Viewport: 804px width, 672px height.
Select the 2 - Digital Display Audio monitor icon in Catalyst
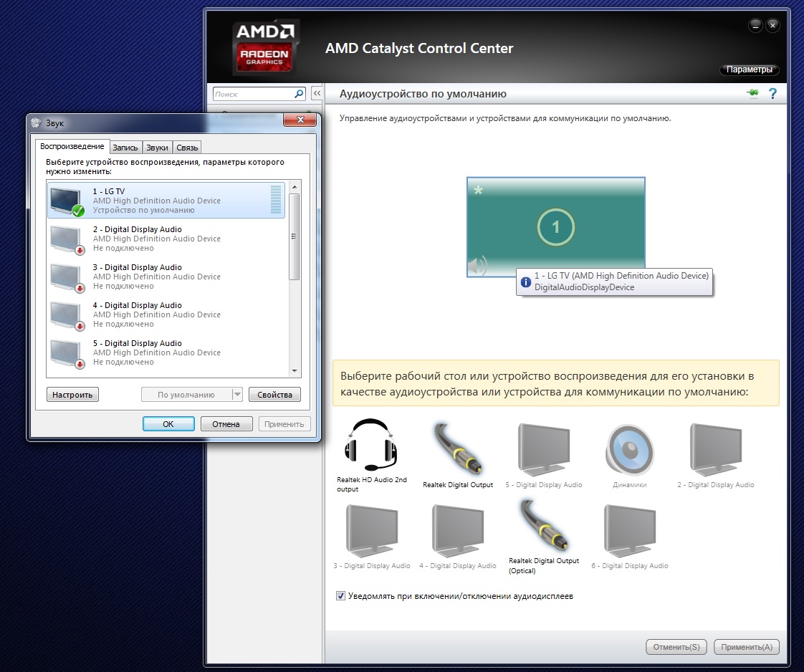pos(716,449)
